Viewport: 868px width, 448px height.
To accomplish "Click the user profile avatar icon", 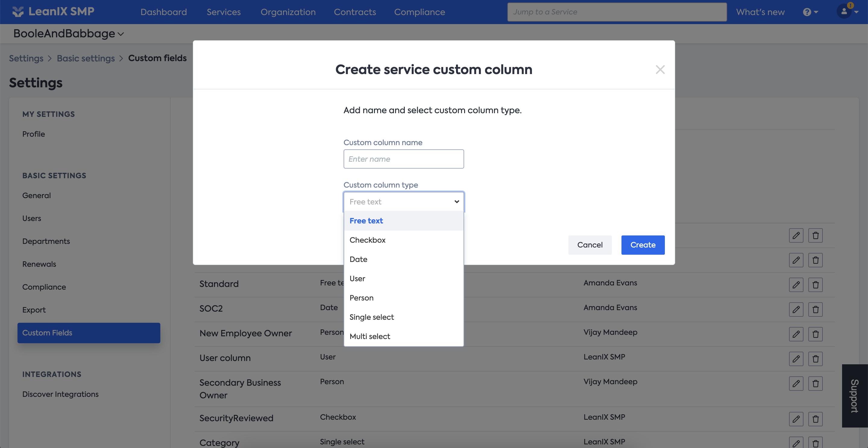I will [844, 12].
